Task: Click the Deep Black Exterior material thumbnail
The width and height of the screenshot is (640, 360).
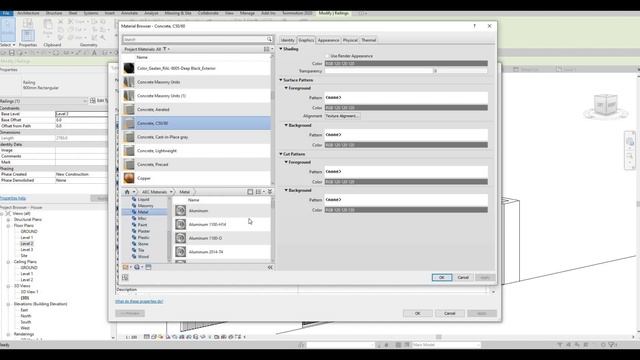Action: click(x=129, y=68)
